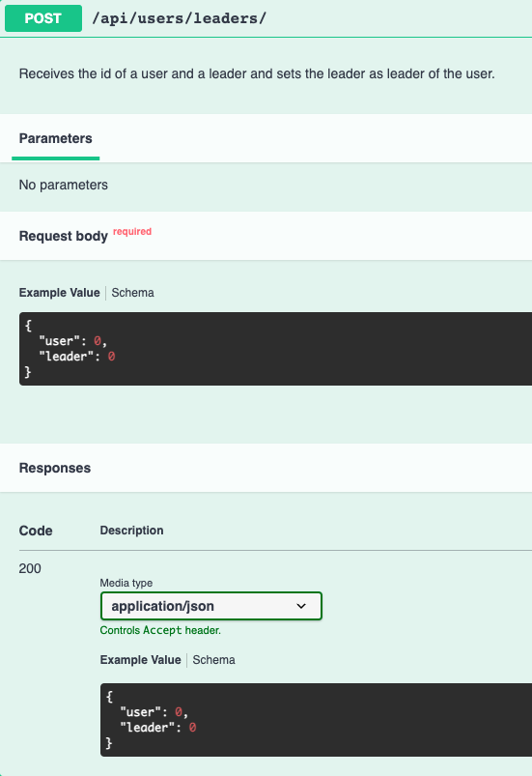Image resolution: width=532 pixels, height=776 pixels.
Task: Select the Parameters tab
Action: 55,138
